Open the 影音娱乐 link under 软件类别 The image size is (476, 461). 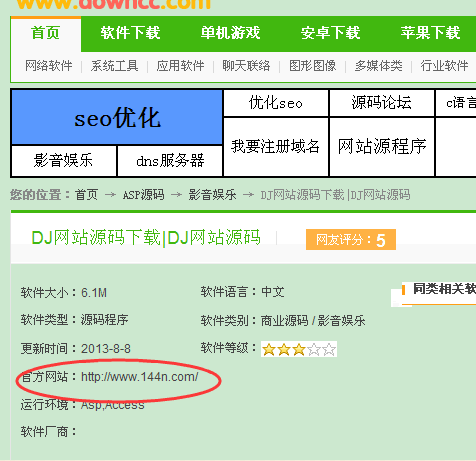341,321
